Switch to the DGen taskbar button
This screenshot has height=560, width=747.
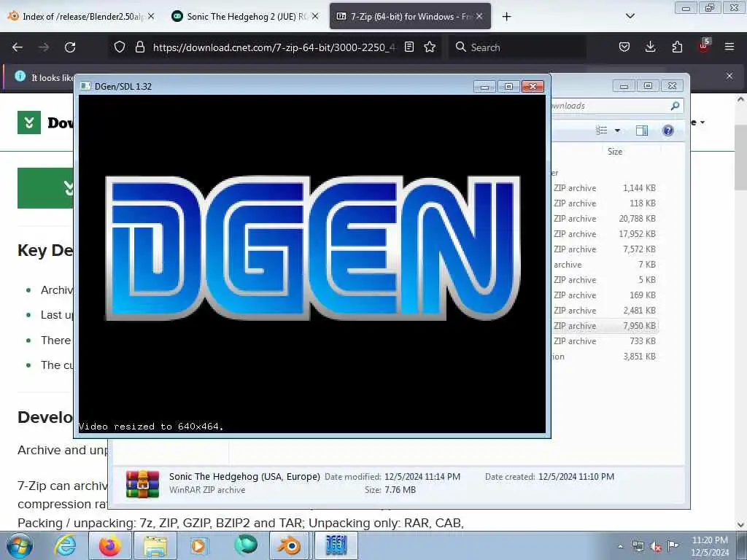(x=336, y=545)
